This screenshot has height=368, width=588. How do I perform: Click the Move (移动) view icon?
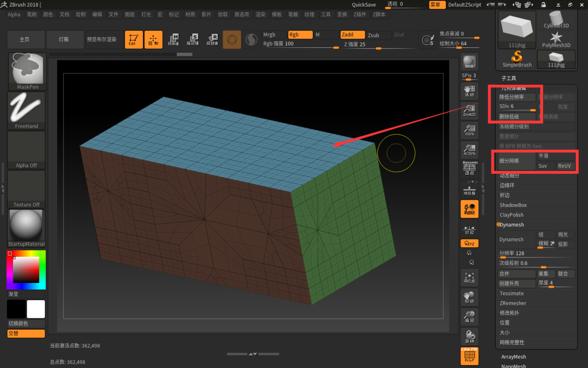tap(469, 297)
